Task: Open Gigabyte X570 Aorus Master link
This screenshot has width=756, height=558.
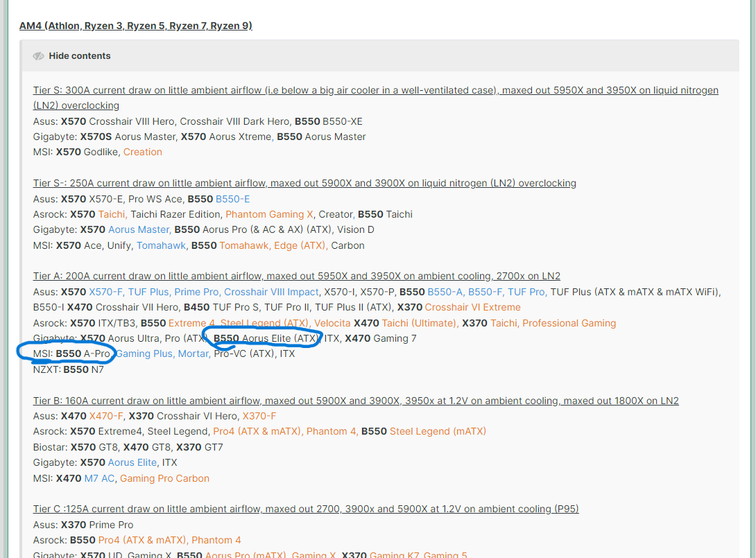Action: pyautogui.click(x=140, y=230)
